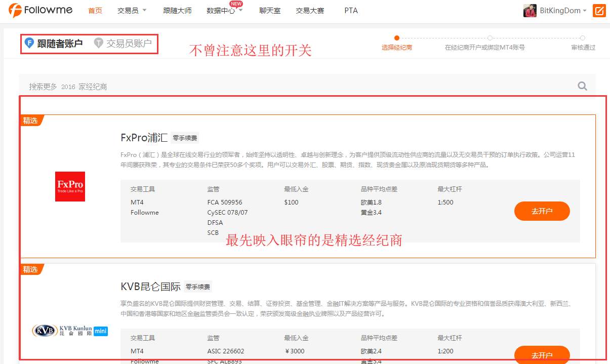
Task: Open the 首页 menu item
Action: tap(95, 10)
